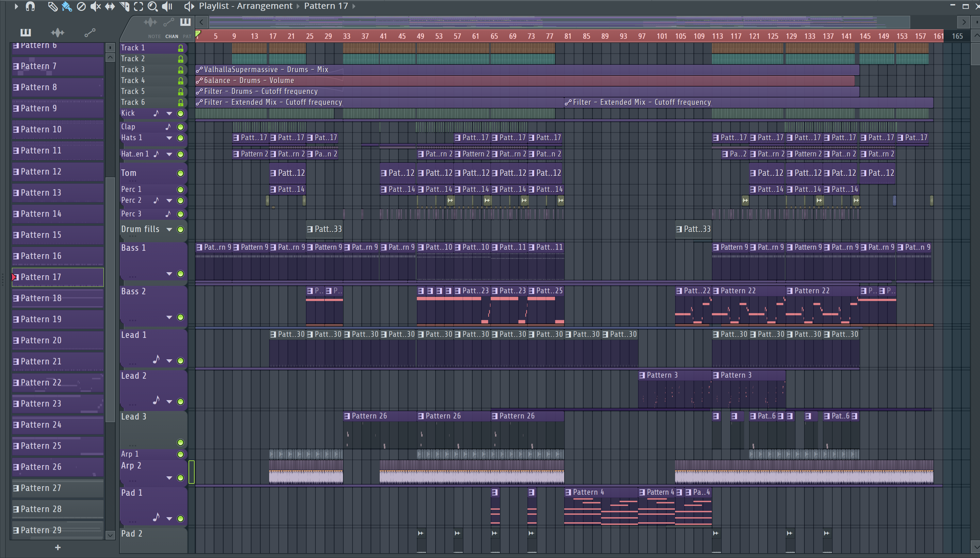Mute the Tom track
The height and width of the screenshot is (558, 980).
(x=180, y=173)
